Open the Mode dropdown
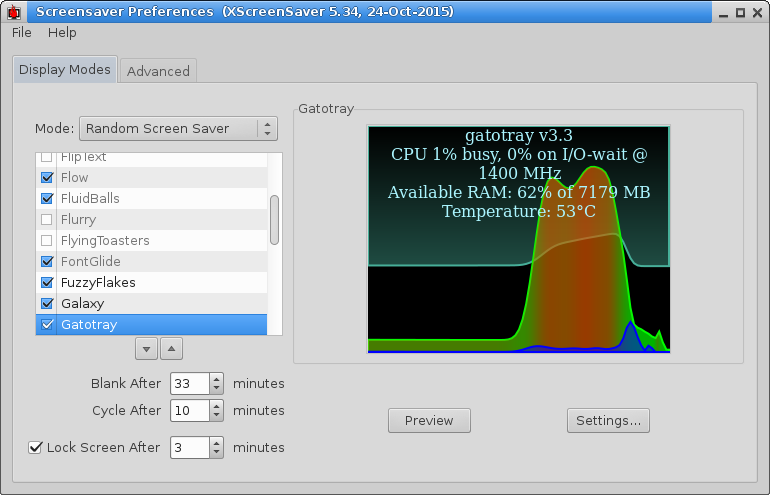 point(178,129)
